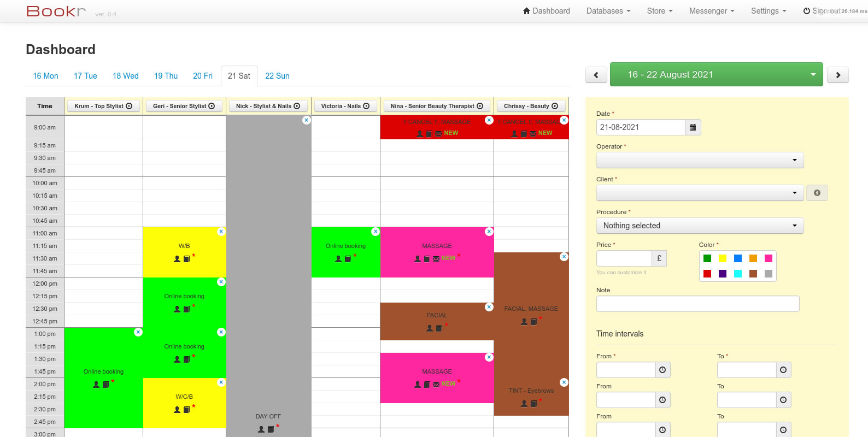Image resolution: width=868 pixels, height=437 pixels.
Task: Click the Note input field
Action: click(x=697, y=304)
